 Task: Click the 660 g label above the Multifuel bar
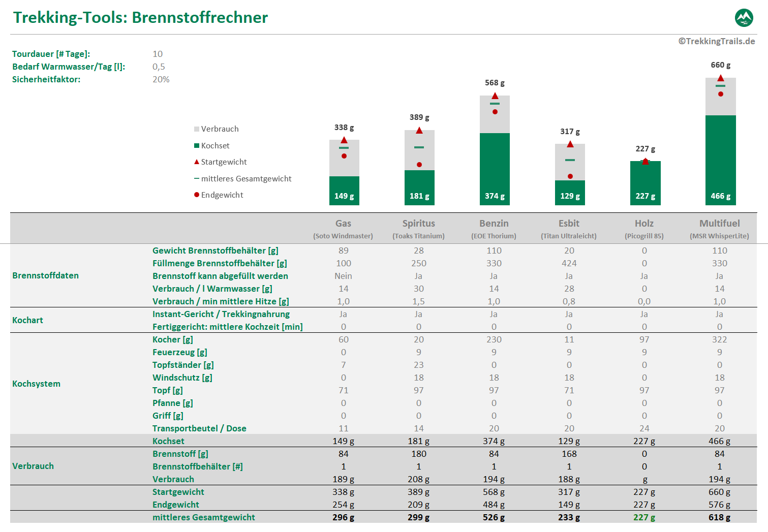tap(720, 65)
